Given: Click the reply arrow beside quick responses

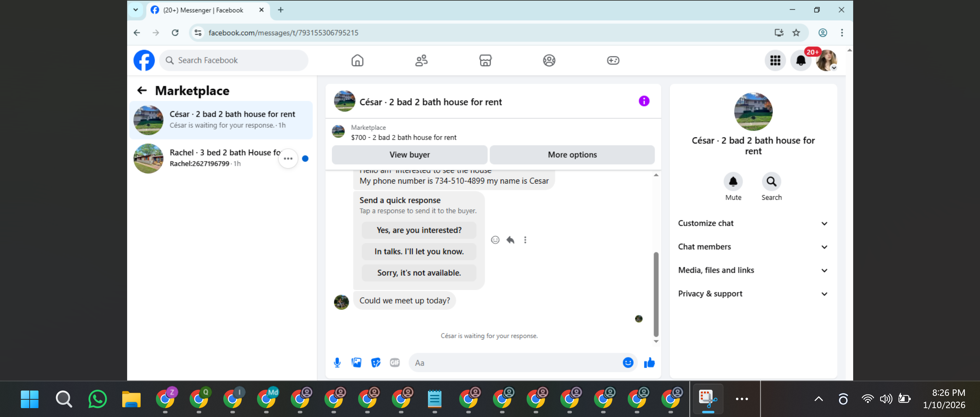Looking at the screenshot, I should [510, 240].
